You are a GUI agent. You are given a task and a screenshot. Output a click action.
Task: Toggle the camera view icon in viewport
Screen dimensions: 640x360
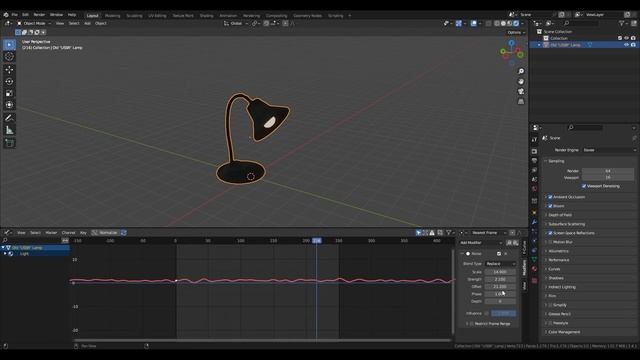click(x=521, y=91)
